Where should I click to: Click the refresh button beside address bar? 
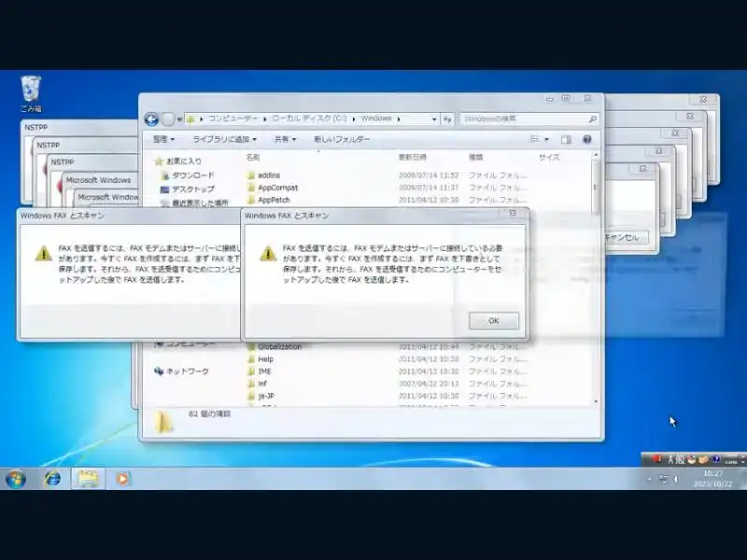(x=447, y=119)
